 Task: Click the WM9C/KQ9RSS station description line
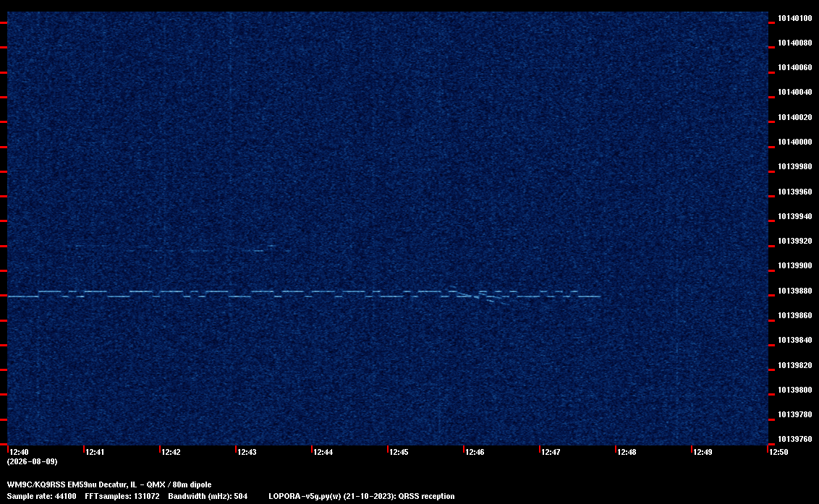(109, 484)
